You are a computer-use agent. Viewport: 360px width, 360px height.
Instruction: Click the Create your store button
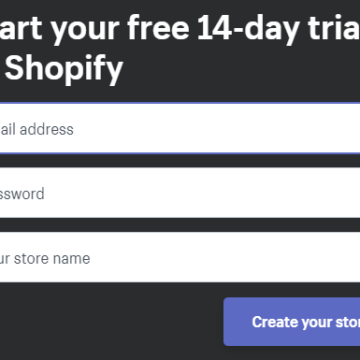292,322
